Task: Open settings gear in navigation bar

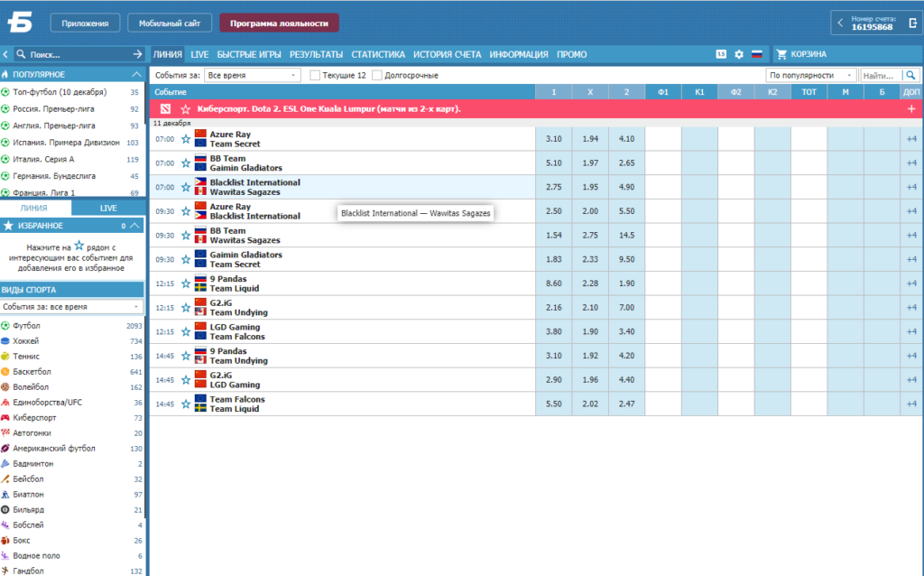Action: click(x=739, y=54)
